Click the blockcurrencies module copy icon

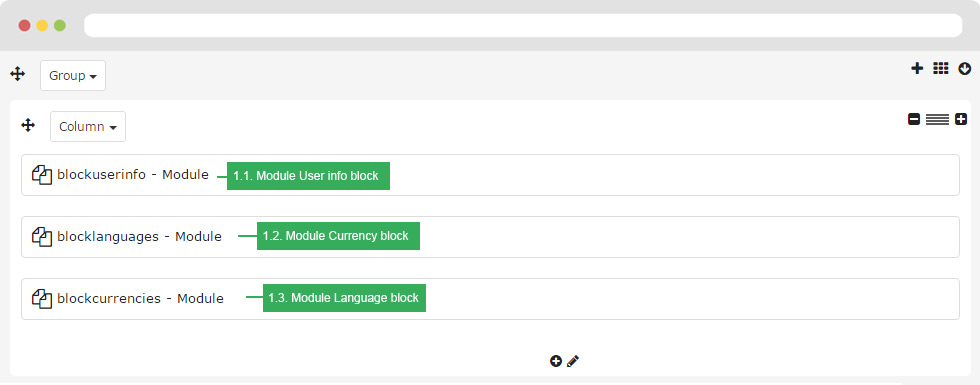click(42, 299)
